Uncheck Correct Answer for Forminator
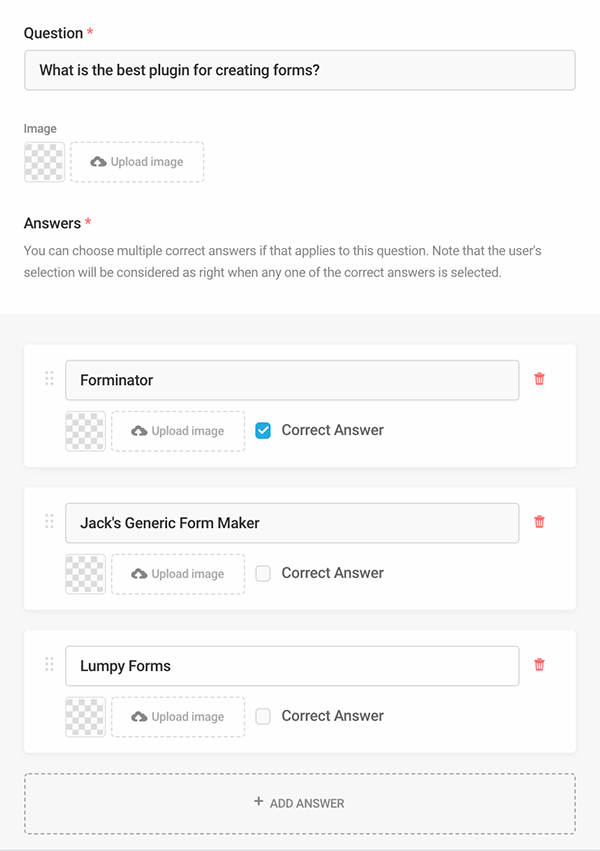 coord(263,431)
